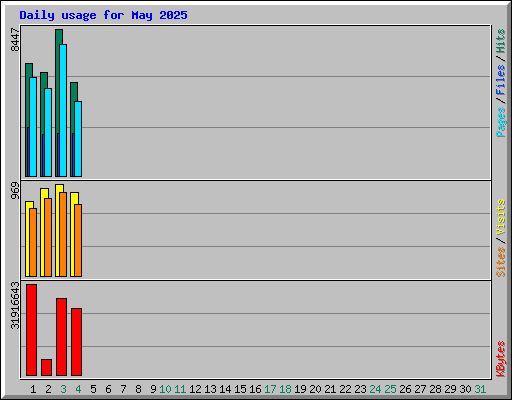This screenshot has width=512, height=400.
Task: Click the KBytes legend label
Action: click(x=500, y=359)
